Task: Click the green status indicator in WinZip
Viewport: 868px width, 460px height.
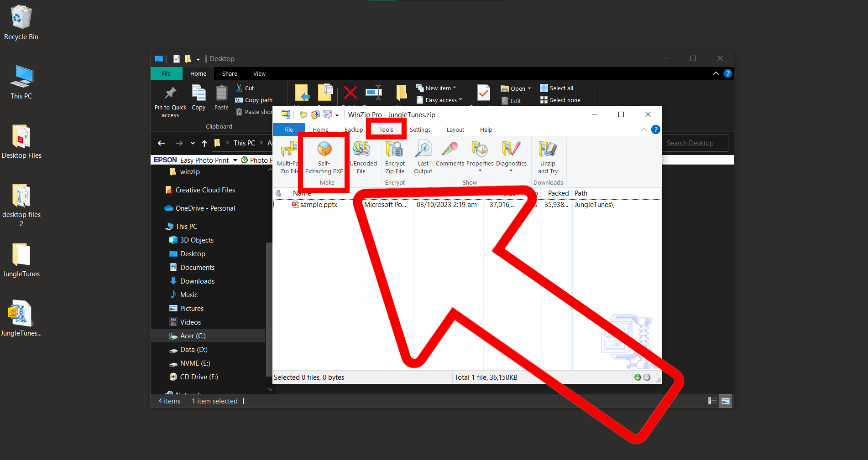Action: point(638,377)
